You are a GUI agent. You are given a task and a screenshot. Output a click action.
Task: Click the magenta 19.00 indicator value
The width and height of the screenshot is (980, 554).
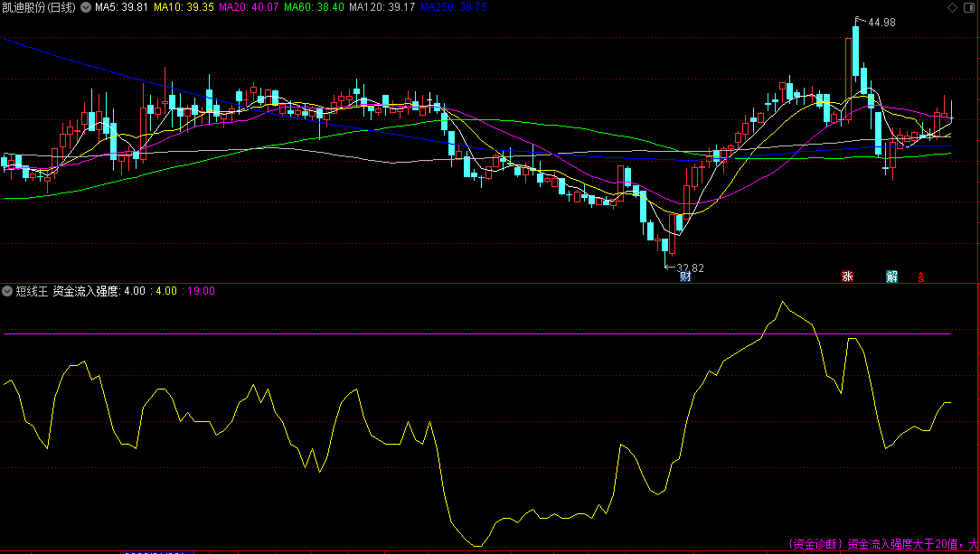click(x=202, y=291)
